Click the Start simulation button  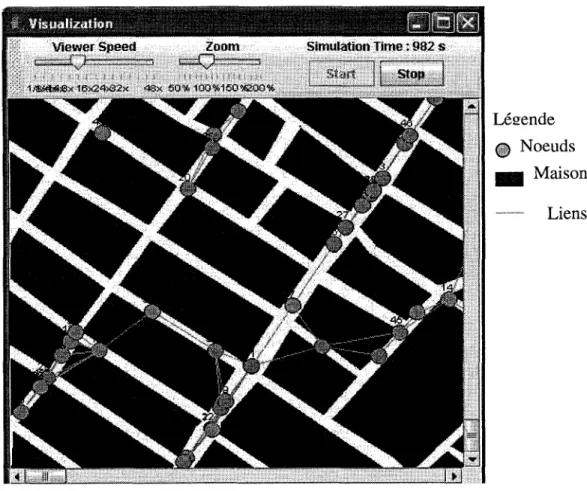click(341, 73)
